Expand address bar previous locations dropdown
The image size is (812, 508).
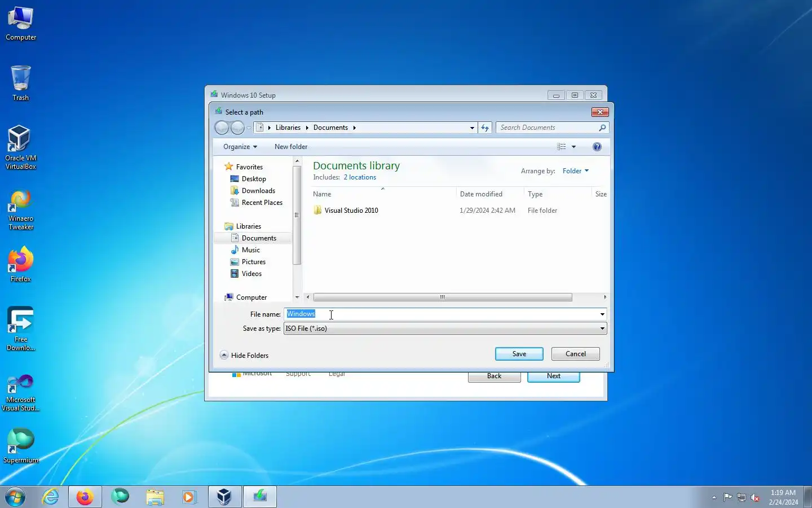(472, 128)
